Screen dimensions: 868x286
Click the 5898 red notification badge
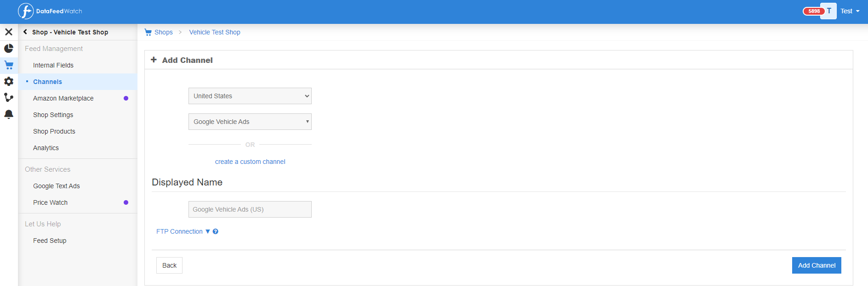pos(814,11)
